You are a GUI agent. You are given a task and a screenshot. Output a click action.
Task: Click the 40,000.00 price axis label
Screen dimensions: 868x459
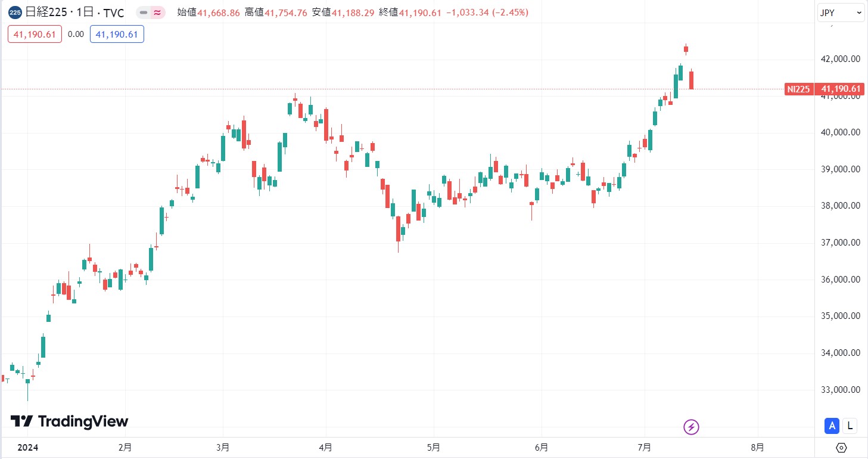pos(840,132)
